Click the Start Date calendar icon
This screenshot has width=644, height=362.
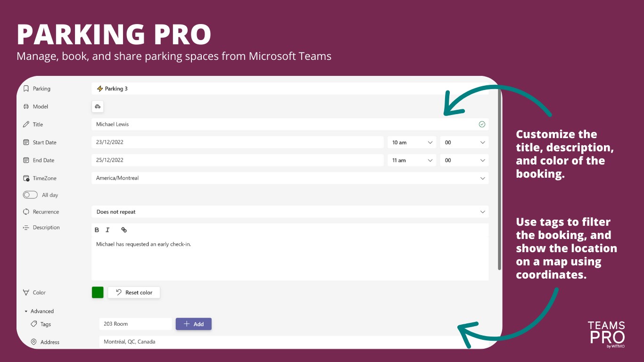coord(26,142)
